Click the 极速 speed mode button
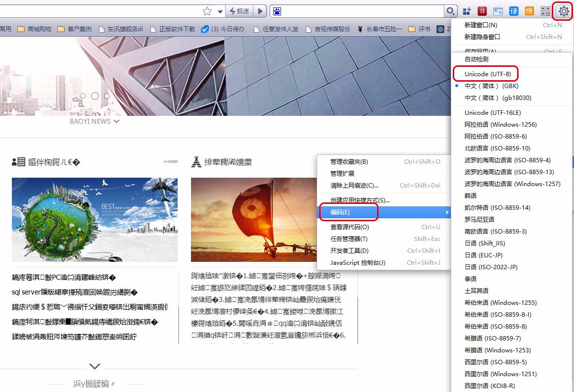574x392 pixels. (x=239, y=11)
